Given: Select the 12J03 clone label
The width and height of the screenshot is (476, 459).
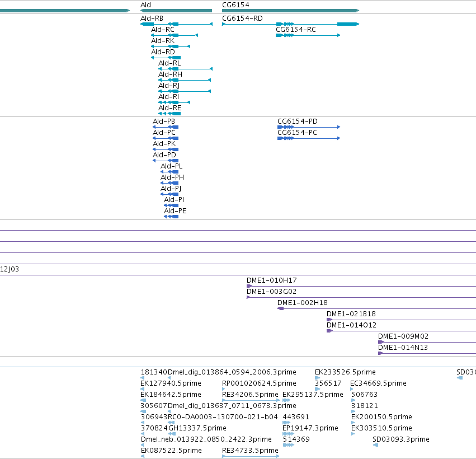Looking at the screenshot, I should click(x=10, y=269).
